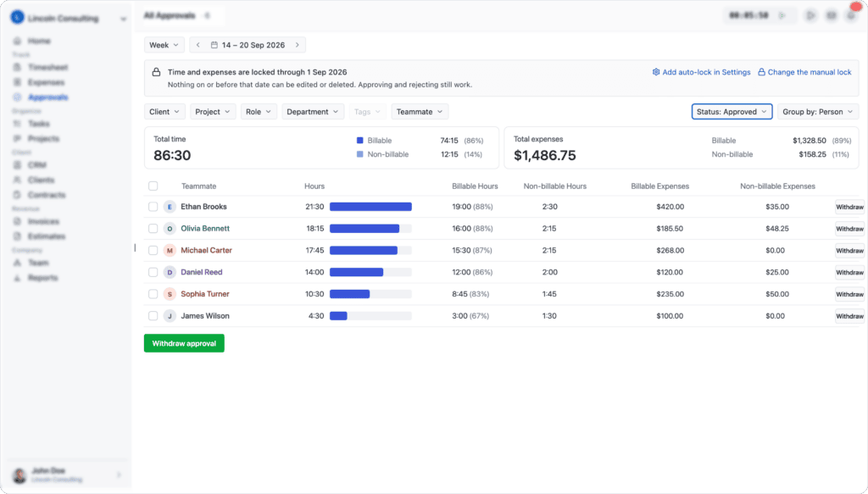The image size is (868, 494).
Task: Open Timesheet via its sidebar icon
Action: [17, 67]
